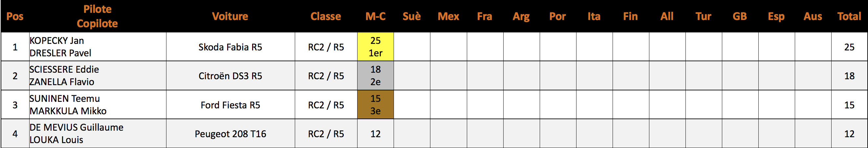This screenshot has width=868, height=148.
Task: Select the DE MEVIUS Guillaume cell
Action: coord(98,134)
